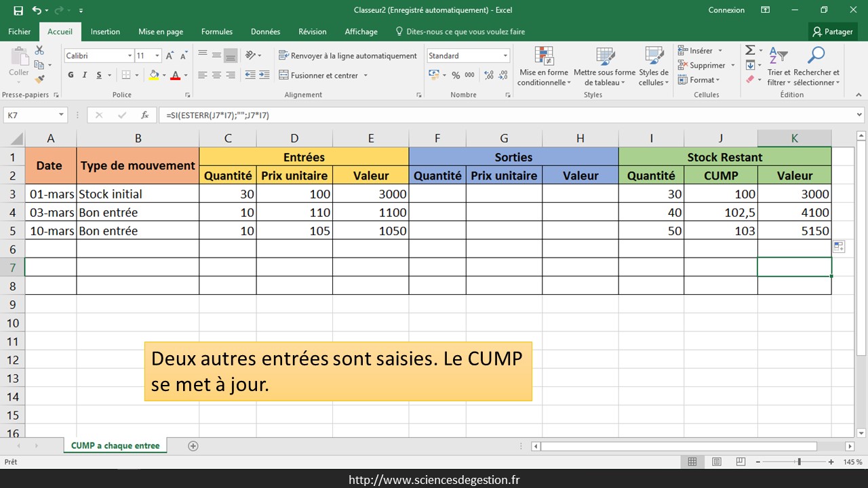Switch to the Formules ribbon tab
Image resolution: width=868 pixels, height=488 pixels.
[217, 31]
